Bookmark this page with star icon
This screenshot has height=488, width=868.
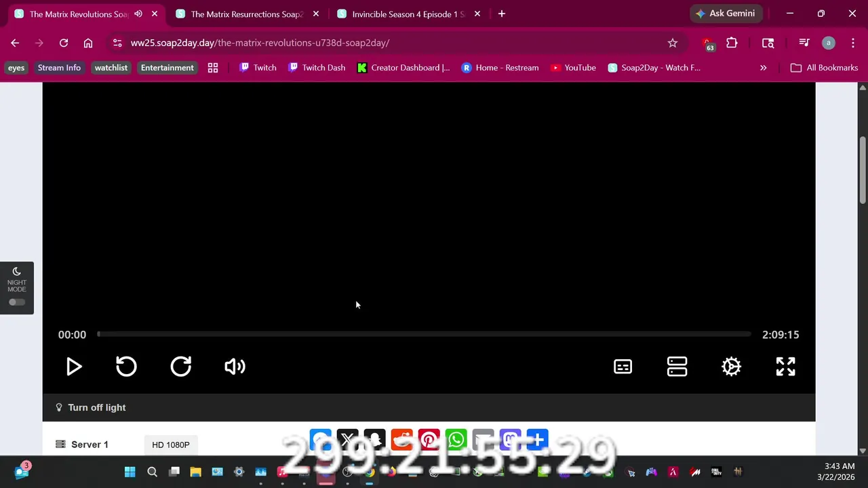pos(672,43)
